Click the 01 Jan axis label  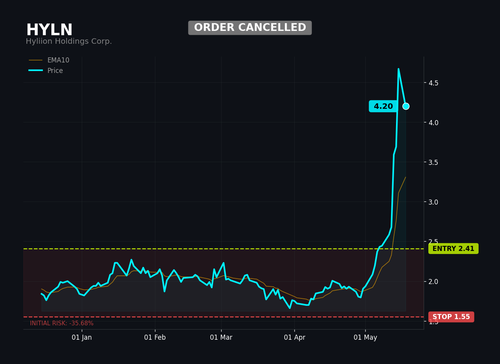pyautogui.click(x=82, y=337)
